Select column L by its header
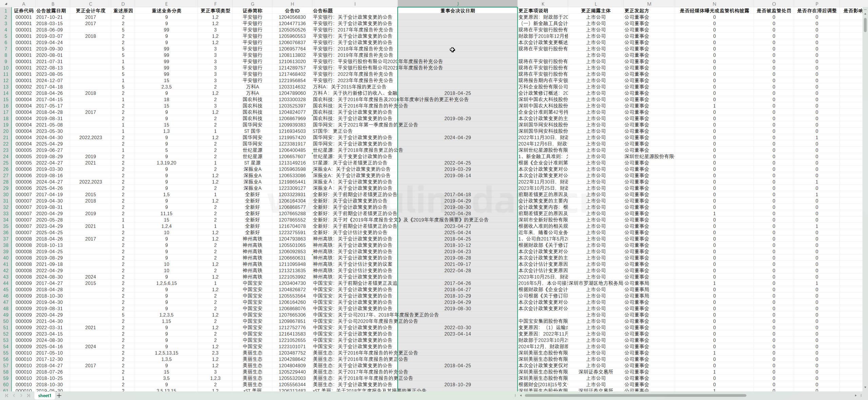The height and width of the screenshot is (400, 868). (596, 4)
